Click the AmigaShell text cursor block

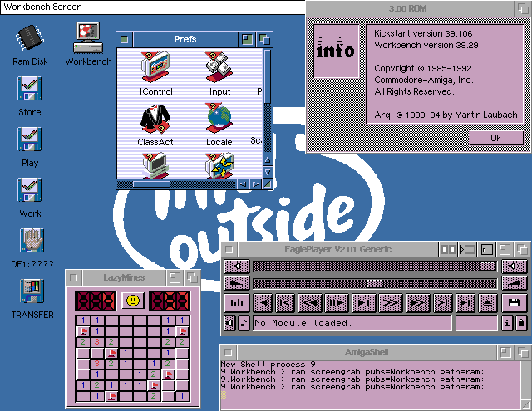coord(224,394)
